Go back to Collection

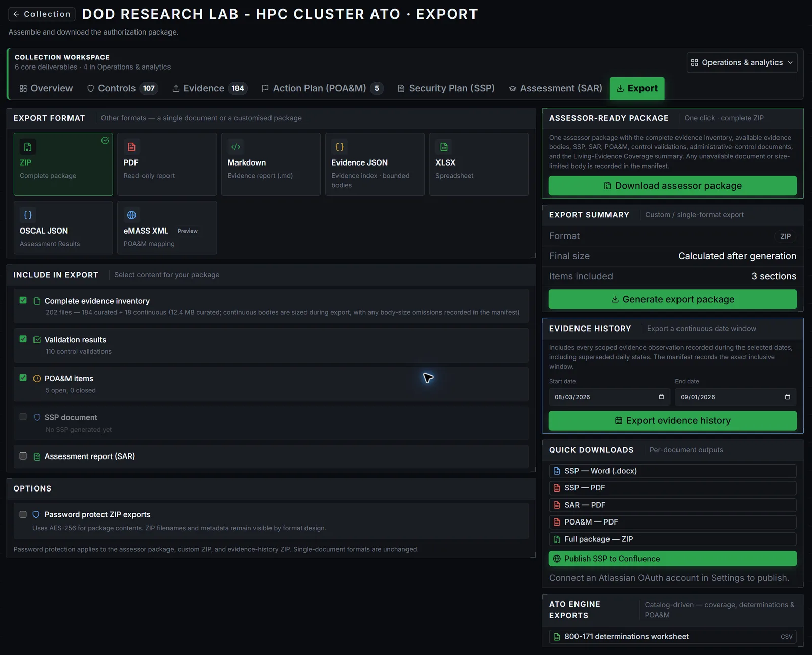(x=42, y=14)
